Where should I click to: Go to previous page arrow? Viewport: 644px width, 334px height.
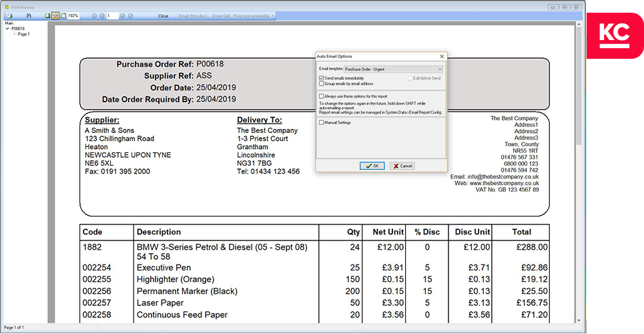point(102,15)
